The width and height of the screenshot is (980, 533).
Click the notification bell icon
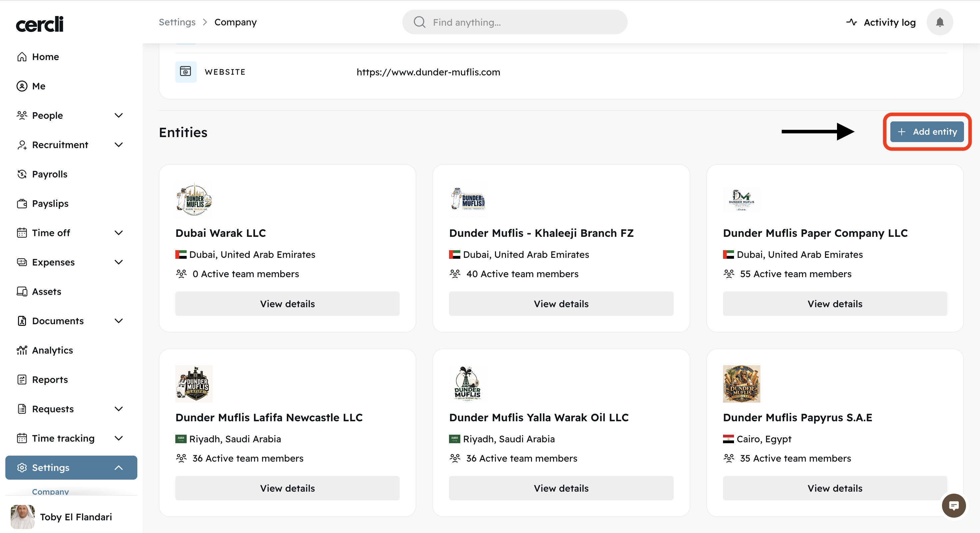939,22
